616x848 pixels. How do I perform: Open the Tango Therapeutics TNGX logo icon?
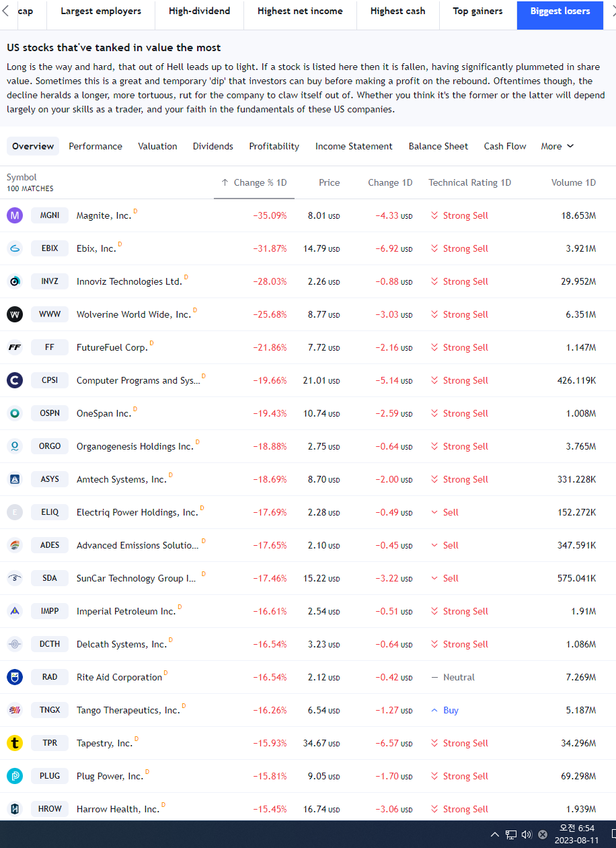tap(15, 710)
